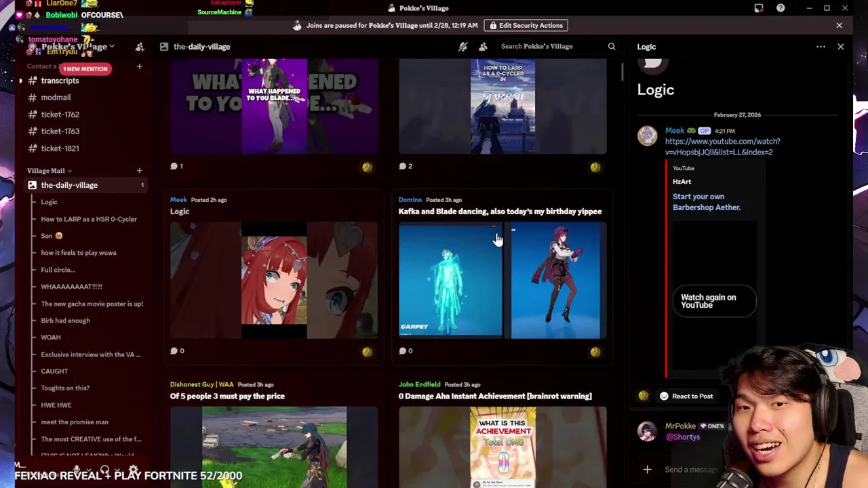Click the Domino author name on the post
Screen dimensions: 868x488
pyautogui.click(x=410, y=200)
